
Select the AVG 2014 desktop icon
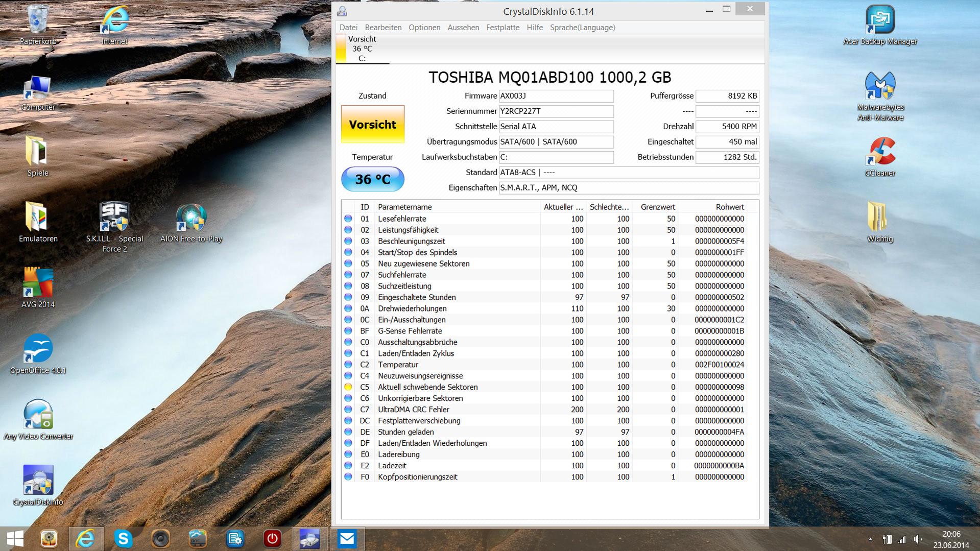coord(38,288)
